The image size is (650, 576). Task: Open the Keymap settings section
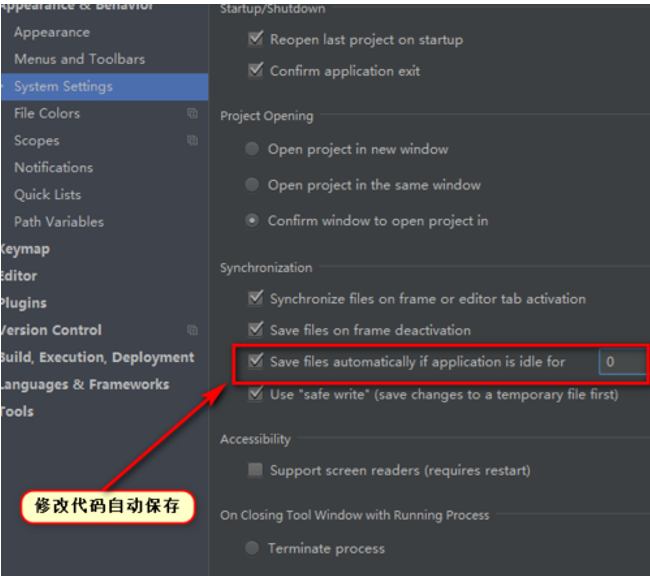tap(25, 249)
